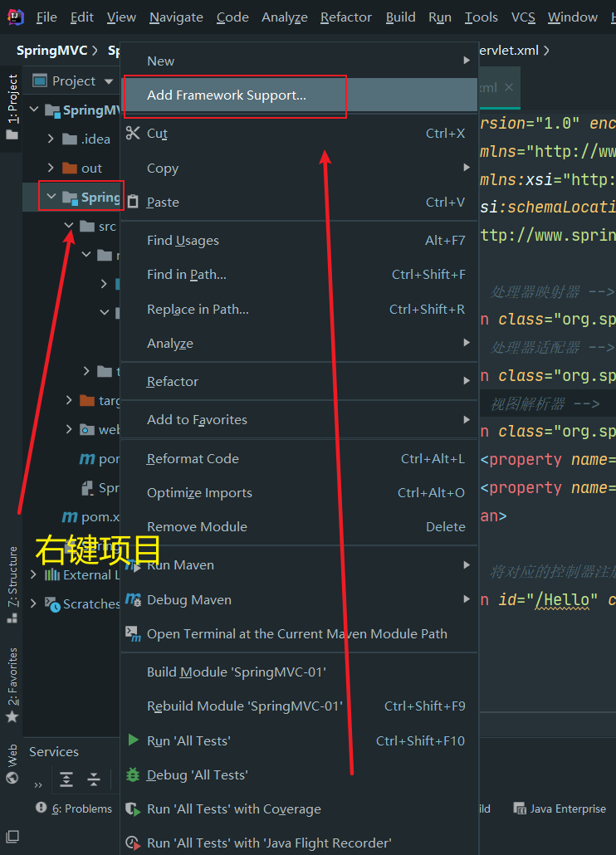Open Refactor submenu in context menu
The width and height of the screenshot is (616, 855).
tap(299, 381)
